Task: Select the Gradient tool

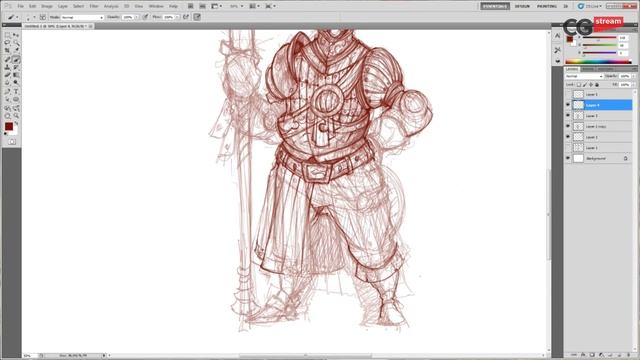Action: pyautogui.click(x=16, y=75)
